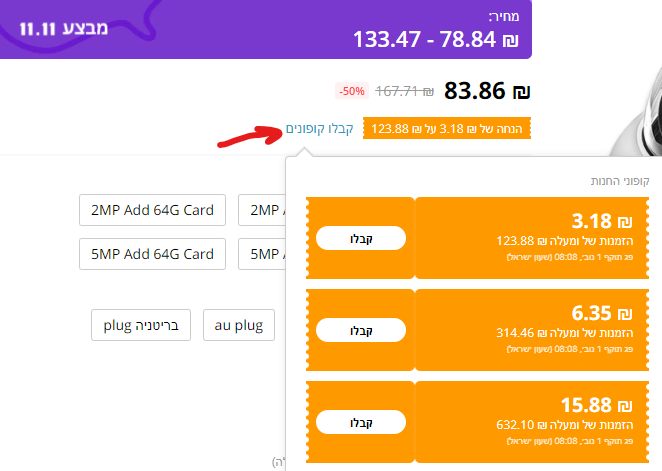Choose the '5MP Add 64G Card' variant

[x=152, y=254]
